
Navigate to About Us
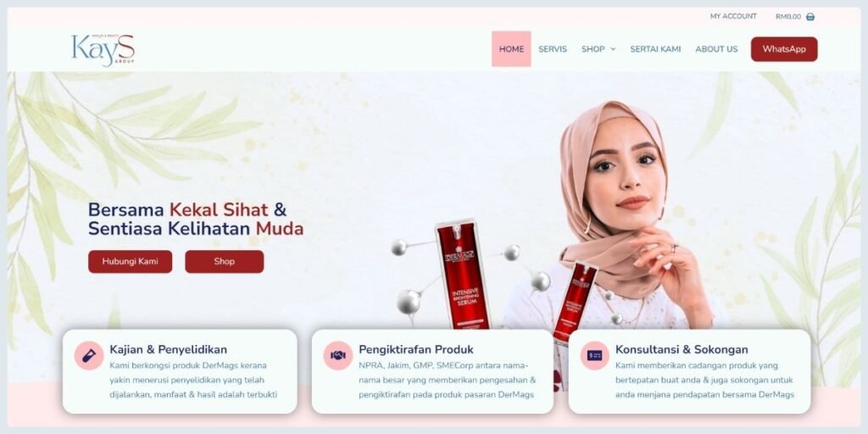[716, 49]
